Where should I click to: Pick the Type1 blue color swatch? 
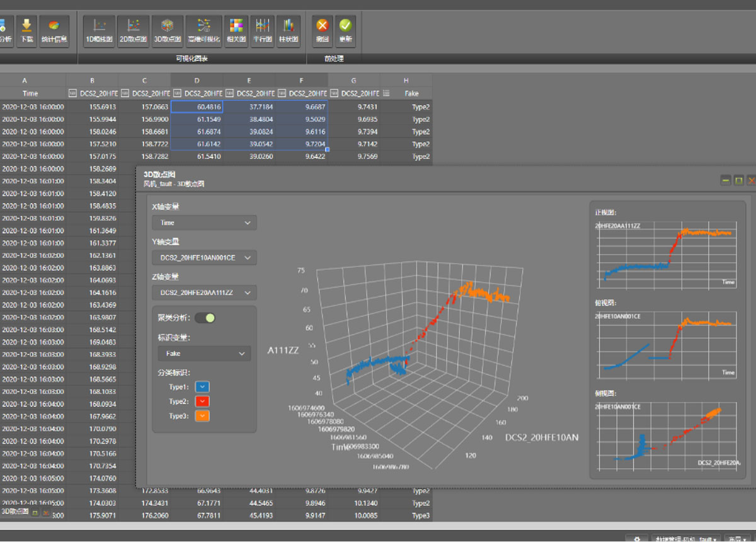coord(202,387)
